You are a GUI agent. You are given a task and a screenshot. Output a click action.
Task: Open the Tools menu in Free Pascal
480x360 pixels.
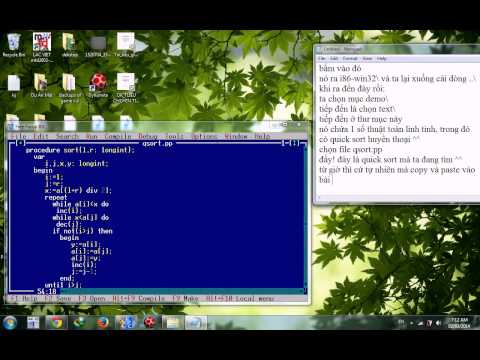tap(174, 136)
